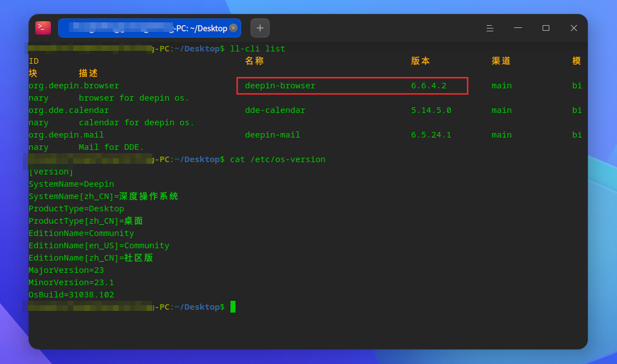The image size is (617, 364).
Task: Click the ProductType=Desktop line
Action: (76, 209)
